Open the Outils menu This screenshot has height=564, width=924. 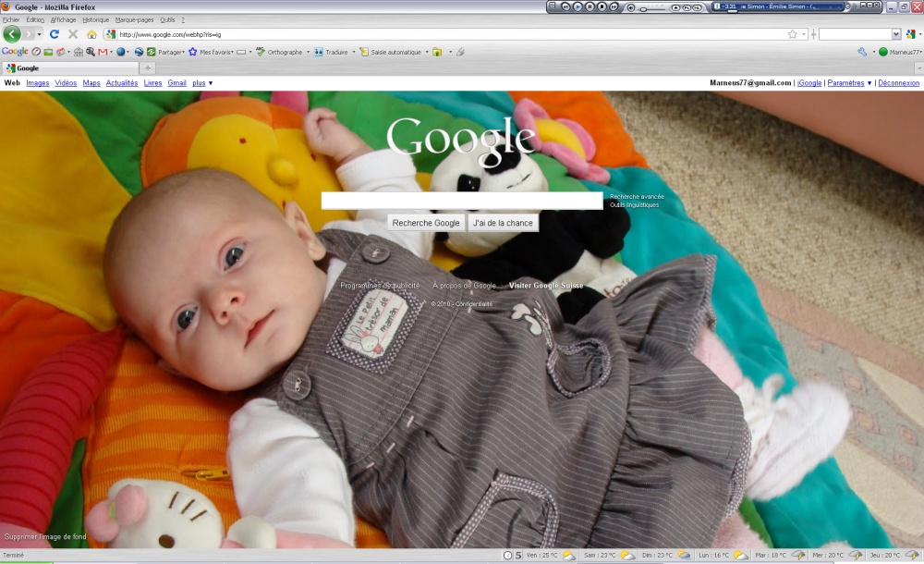tap(167, 19)
